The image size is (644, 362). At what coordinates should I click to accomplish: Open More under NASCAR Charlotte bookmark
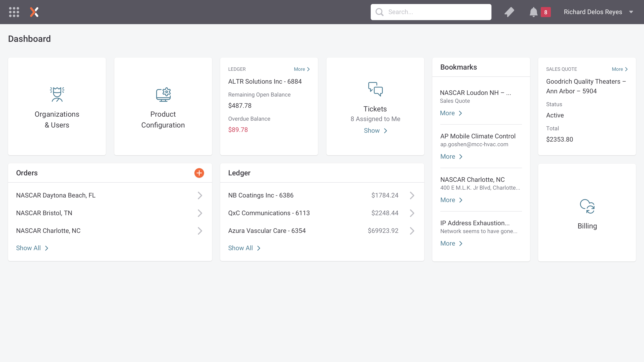[x=451, y=200]
